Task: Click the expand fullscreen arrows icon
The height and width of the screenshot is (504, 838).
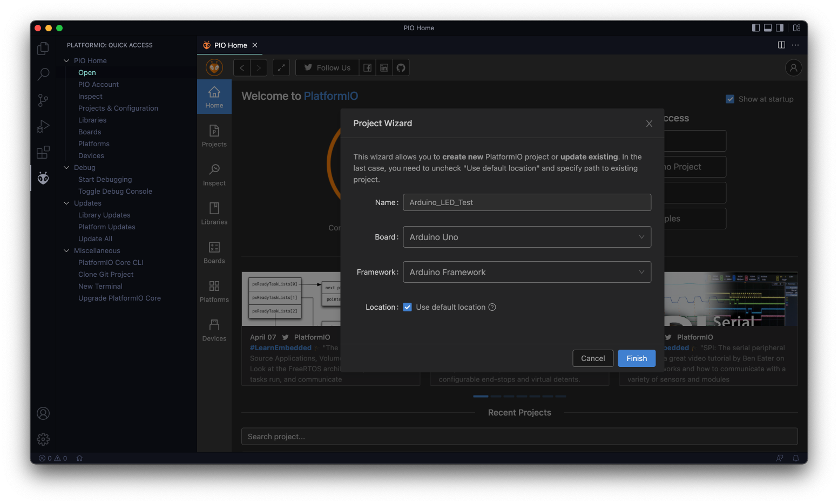Action: tap(281, 67)
